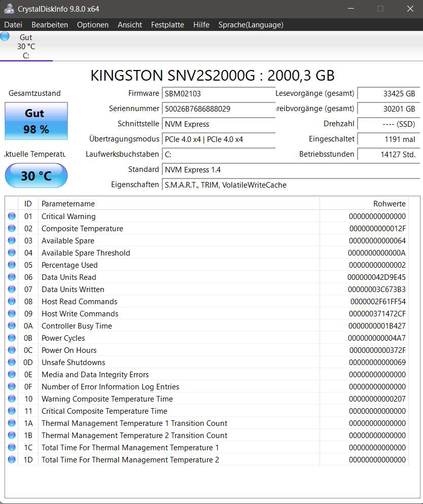The height and width of the screenshot is (504, 423).
Task: Click the ID column header
Action: tap(28, 204)
